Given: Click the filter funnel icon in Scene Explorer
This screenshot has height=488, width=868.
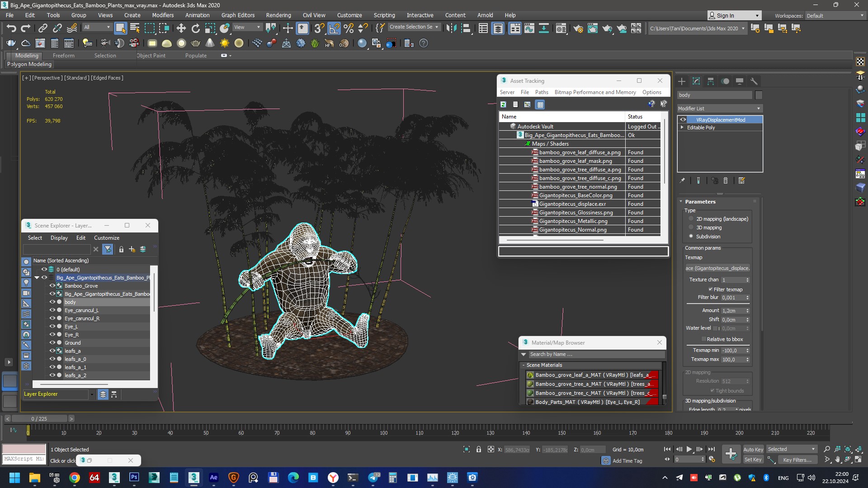Looking at the screenshot, I should pos(108,249).
